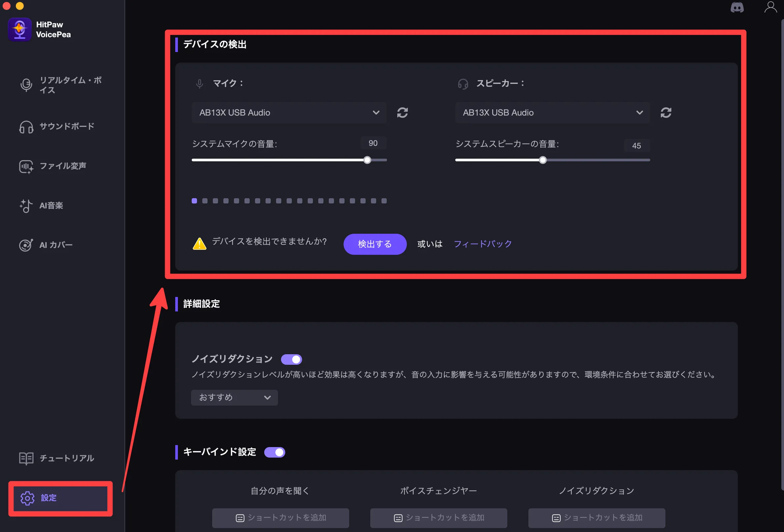Click the macOS red close window button
Viewport: 784px width, 532px height.
pyautogui.click(x=6, y=6)
